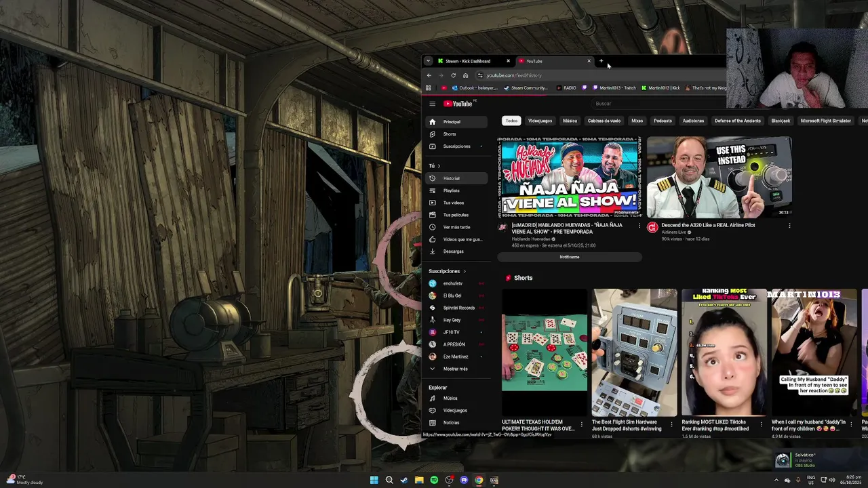868x488 pixels.
Task: Open Ver más tarde list
Action: tap(457, 227)
